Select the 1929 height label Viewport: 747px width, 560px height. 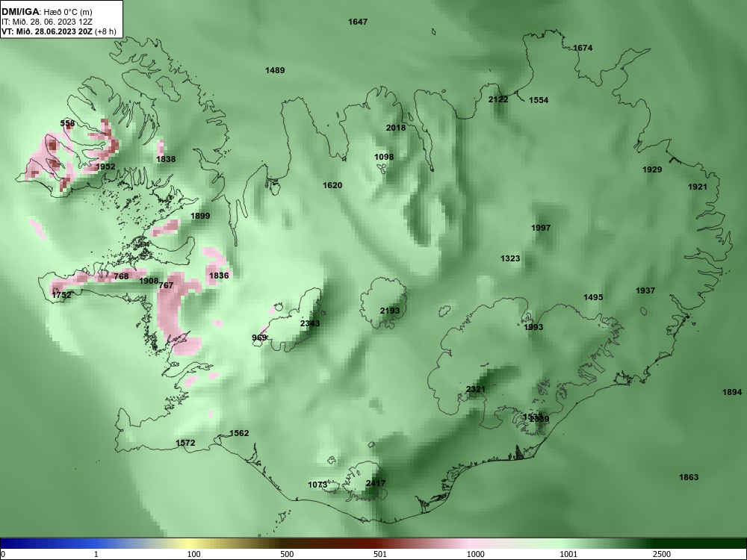pos(652,170)
